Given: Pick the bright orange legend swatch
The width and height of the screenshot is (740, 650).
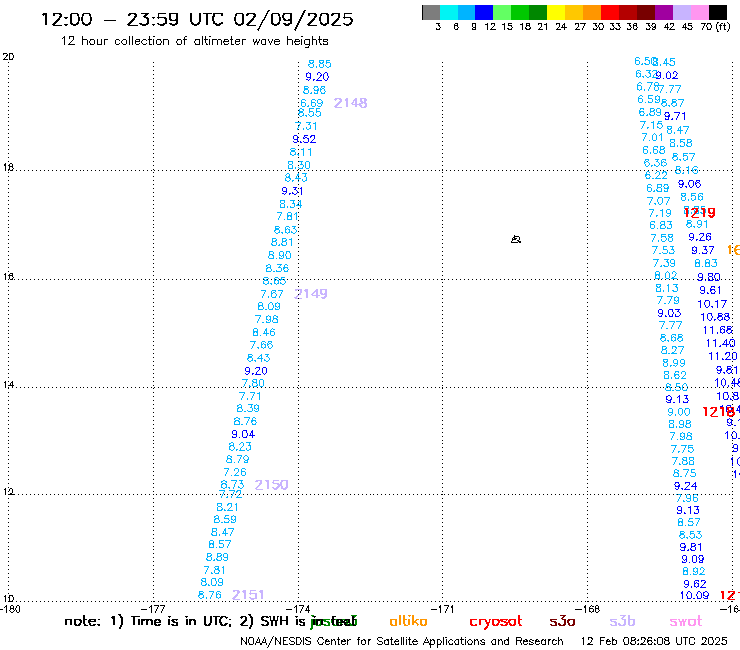Looking at the screenshot, I should (592, 12).
